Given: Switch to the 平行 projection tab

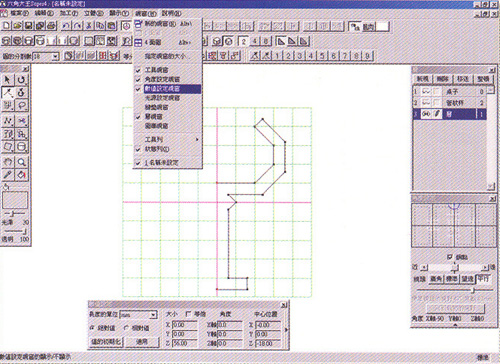Looking at the screenshot, I should click(x=483, y=279).
